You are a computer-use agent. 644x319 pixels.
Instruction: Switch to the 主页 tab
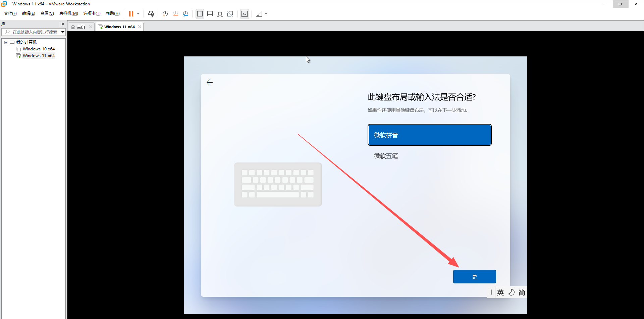[x=81, y=27]
